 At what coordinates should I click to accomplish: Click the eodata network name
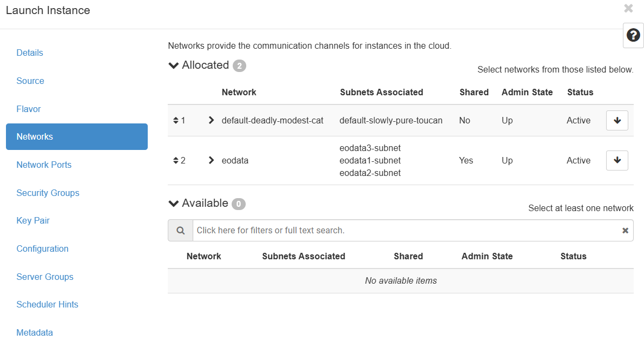(x=235, y=161)
